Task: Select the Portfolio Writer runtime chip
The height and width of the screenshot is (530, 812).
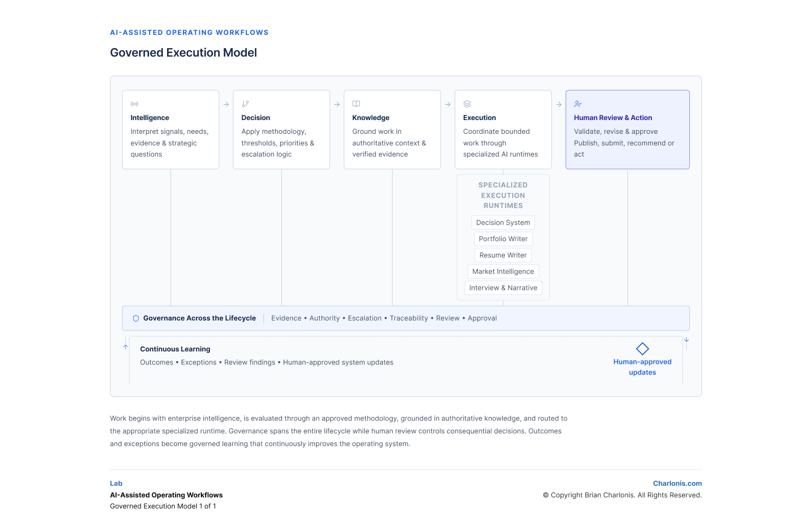Action: pyautogui.click(x=503, y=239)
